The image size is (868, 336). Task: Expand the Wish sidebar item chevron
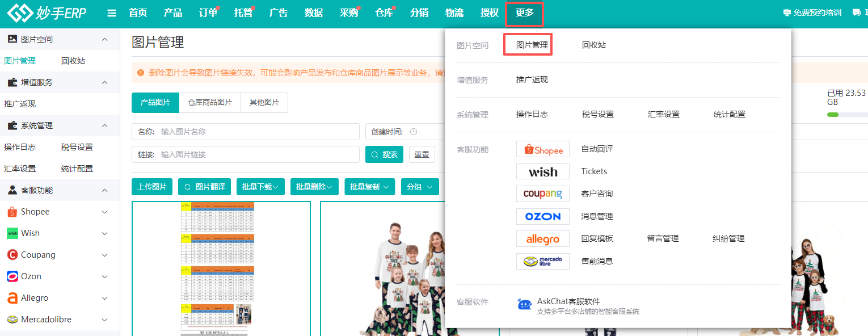[104, 233]
